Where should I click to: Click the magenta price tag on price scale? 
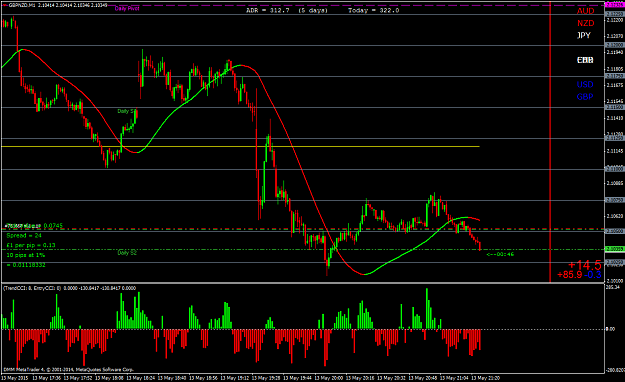614,4
